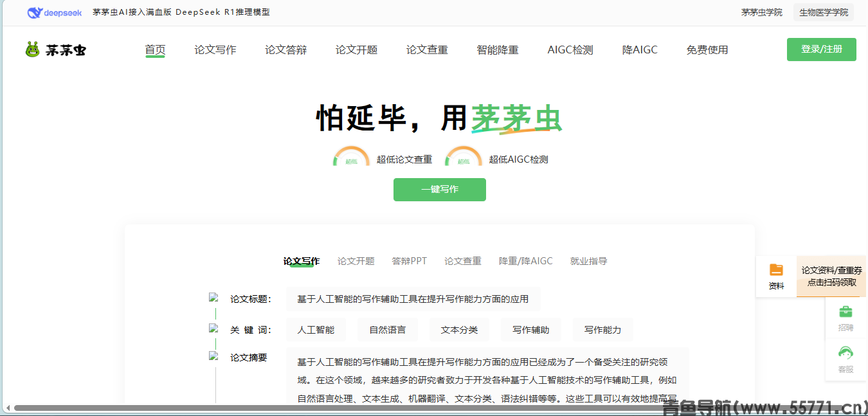The height and width of the screenshot is (416, 868).
Task: Click the 论文摘要 abstract text box
Action: (488, 376)
